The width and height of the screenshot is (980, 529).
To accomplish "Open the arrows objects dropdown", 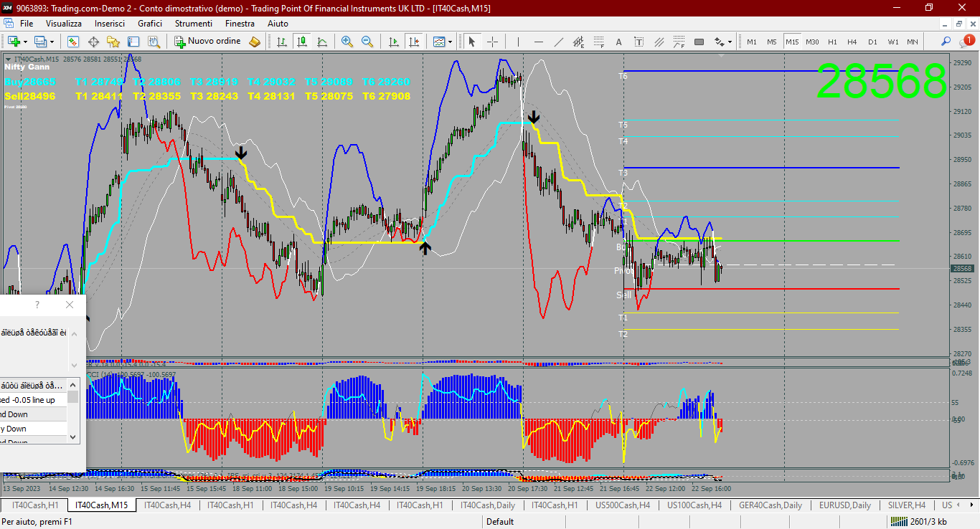I will pos(722,42).
